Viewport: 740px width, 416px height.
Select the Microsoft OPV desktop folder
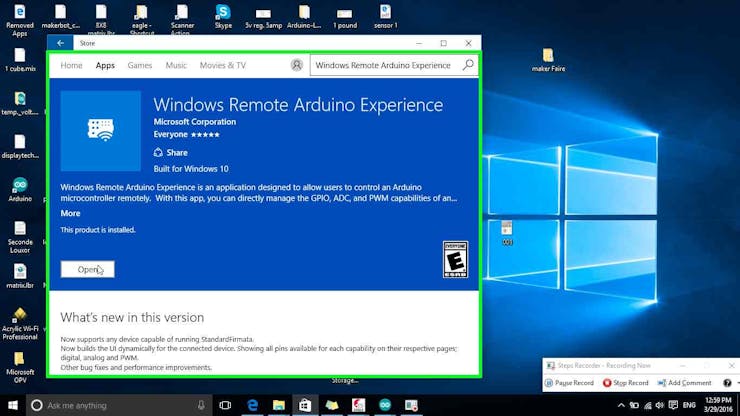(x=20, y=367)
